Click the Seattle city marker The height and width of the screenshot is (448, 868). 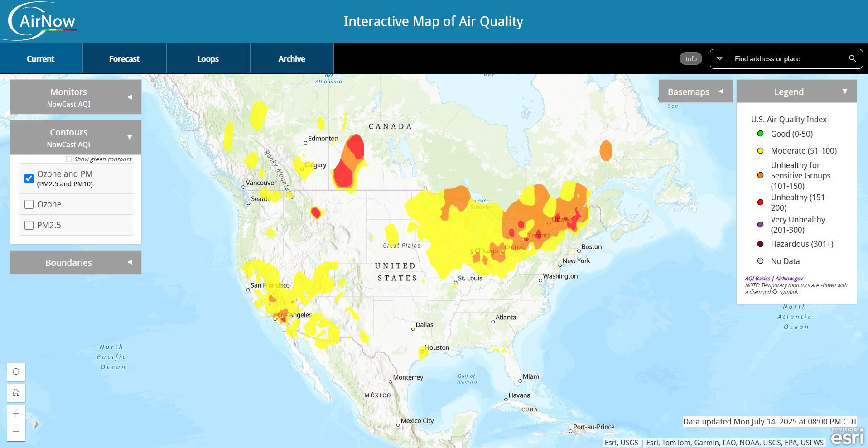pyautogui.click(x=248, y=203)
